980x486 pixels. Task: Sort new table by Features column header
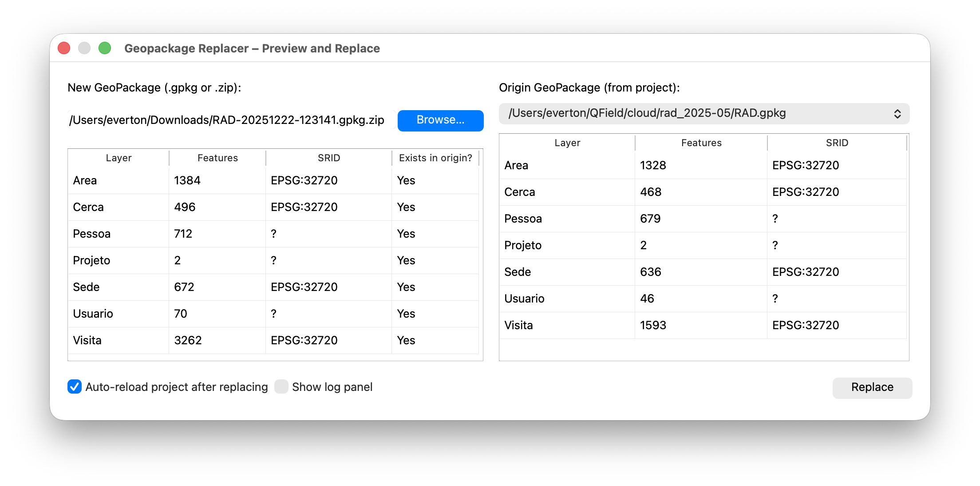pyautogui.click(x=217, y=158)
